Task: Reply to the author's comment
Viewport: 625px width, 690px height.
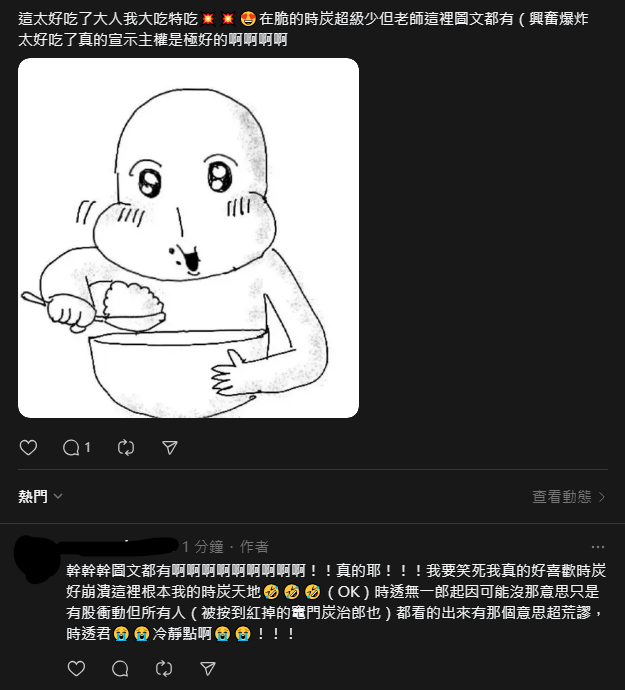Action: (x=120, y=669)
